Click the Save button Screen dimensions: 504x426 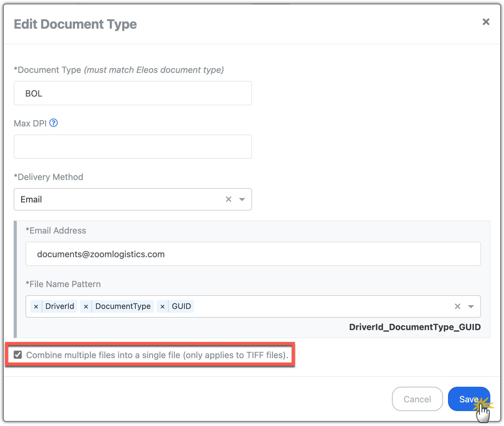[469, 399]
